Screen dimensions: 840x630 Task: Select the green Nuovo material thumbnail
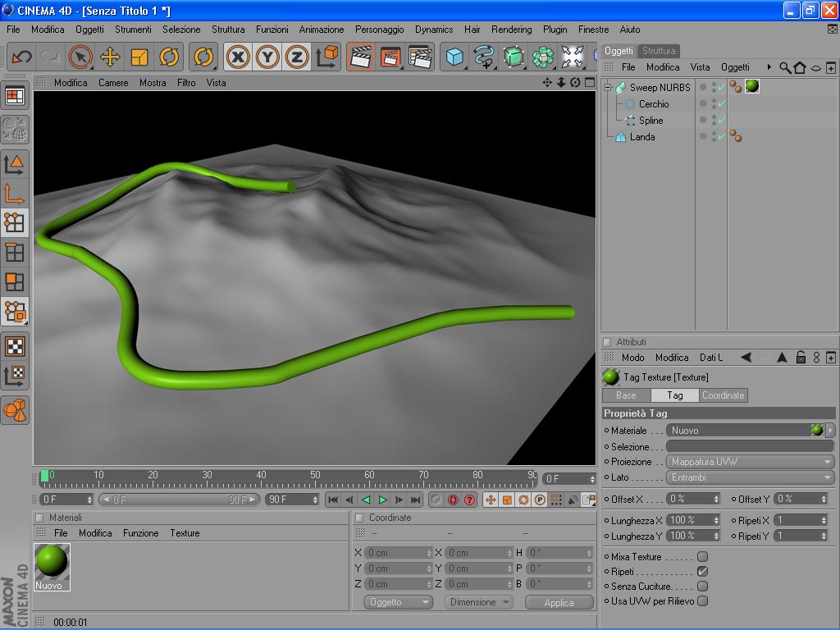point(52,562)
